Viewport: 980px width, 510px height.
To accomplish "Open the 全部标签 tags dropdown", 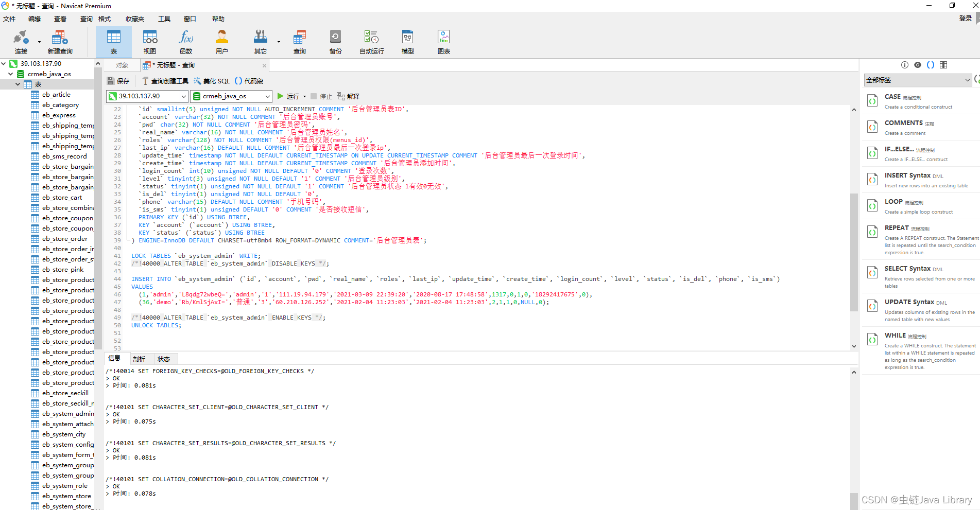I will (x=918, y=80).
